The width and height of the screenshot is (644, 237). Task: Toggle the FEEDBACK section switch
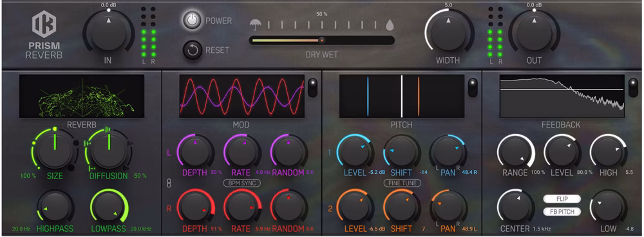[633, 88]
